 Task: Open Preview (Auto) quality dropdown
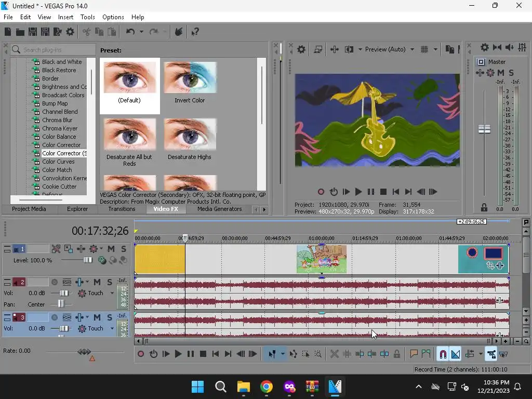click(412, 49)
